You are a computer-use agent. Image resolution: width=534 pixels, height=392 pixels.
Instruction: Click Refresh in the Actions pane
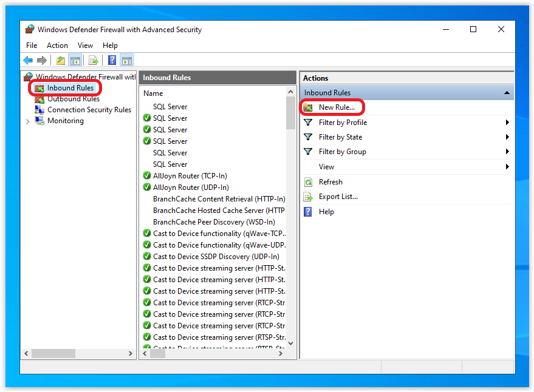[x=330, y=182]
